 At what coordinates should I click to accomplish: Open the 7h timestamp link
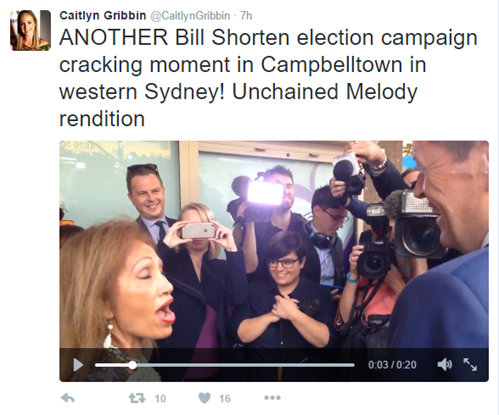(246, 16)
